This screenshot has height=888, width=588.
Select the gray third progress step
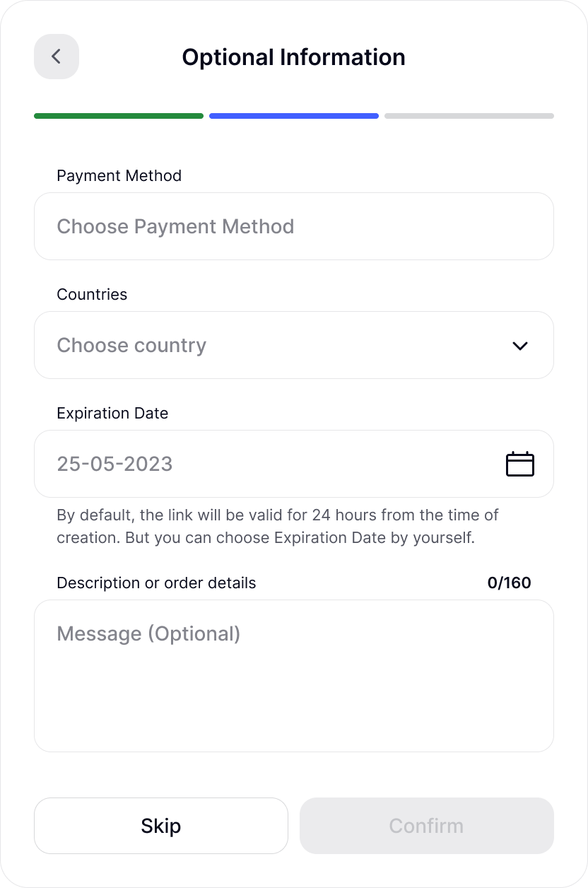click(469, 116)
